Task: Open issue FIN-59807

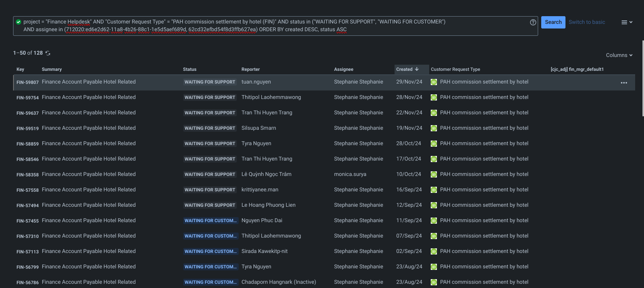Action: pos(28,82)
